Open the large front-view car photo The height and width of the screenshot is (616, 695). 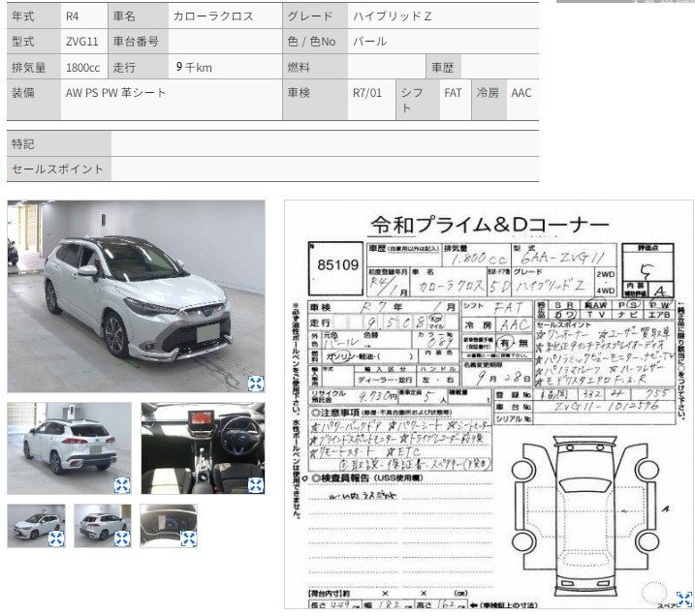click(x=136, y=296)
